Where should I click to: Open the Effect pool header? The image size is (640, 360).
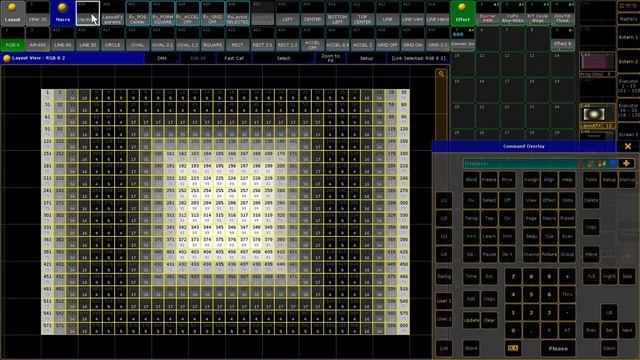click(x=462, y=13)
